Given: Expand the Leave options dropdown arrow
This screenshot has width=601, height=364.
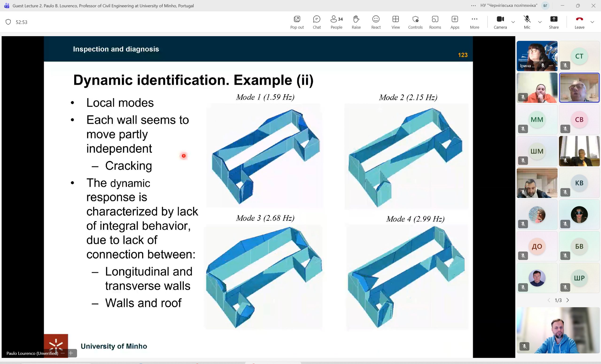Looking at the screenshot, I should (592, 22).
